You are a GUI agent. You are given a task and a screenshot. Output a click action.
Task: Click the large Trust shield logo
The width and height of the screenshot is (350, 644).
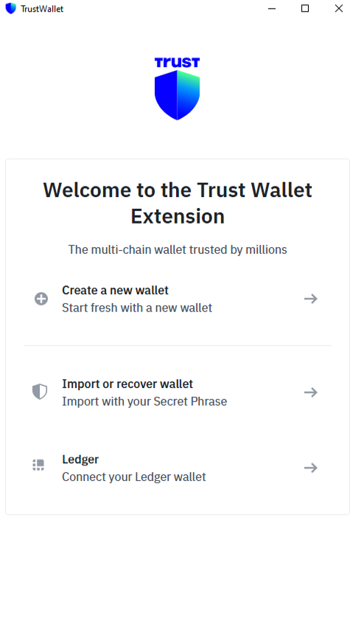pos(178,95)
